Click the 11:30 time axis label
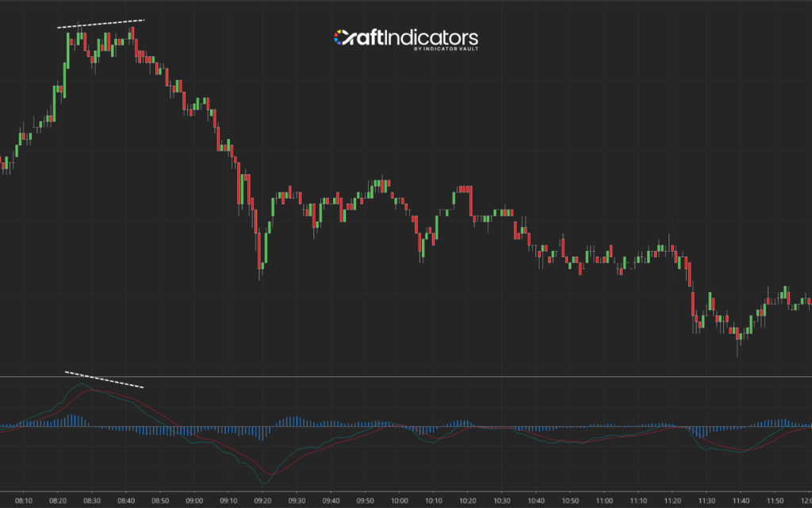Screen dimensions: 812x508 tap(707, 501)
